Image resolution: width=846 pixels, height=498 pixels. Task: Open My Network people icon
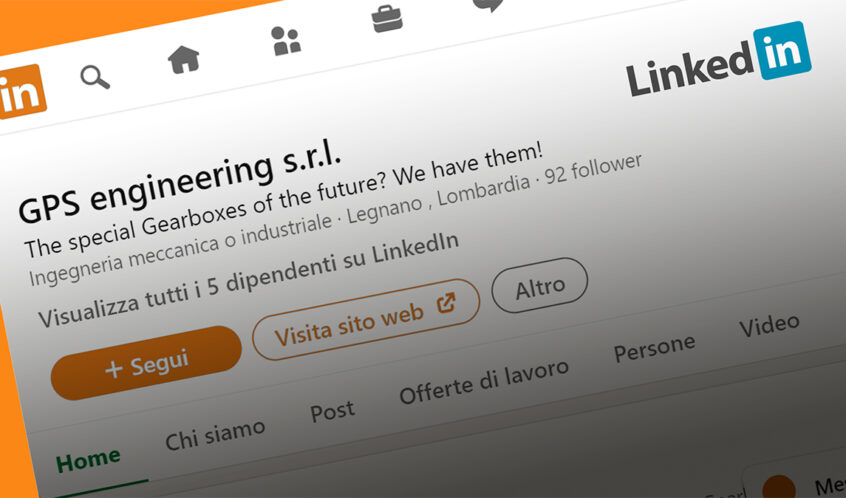coord(286,40)
